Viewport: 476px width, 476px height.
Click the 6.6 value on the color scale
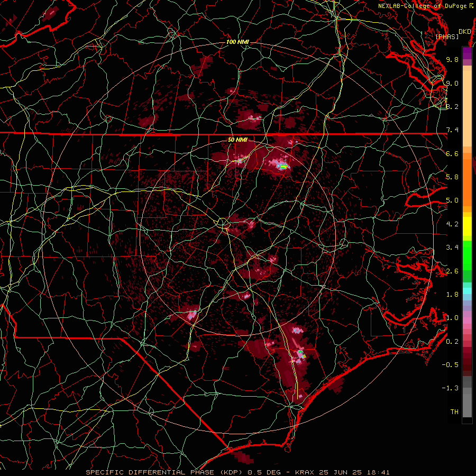point(452,154)
